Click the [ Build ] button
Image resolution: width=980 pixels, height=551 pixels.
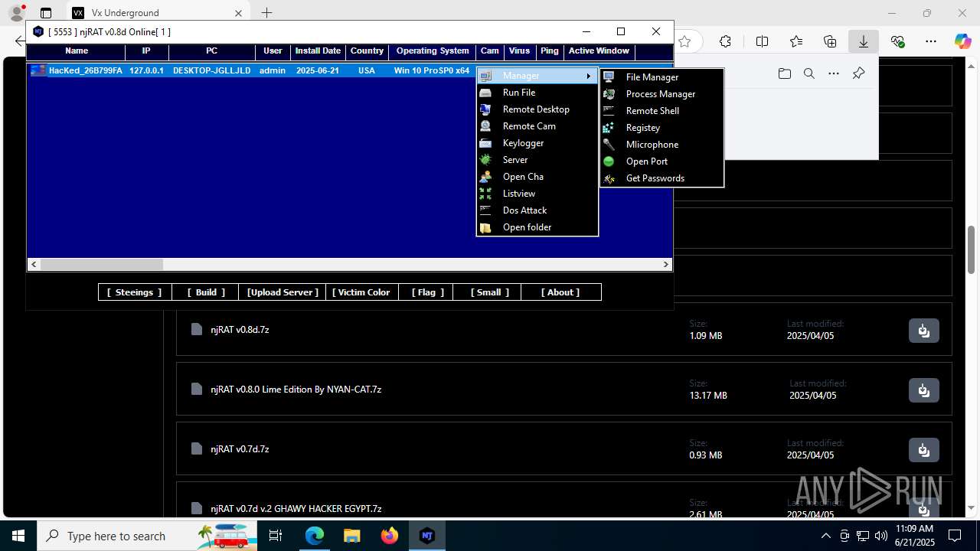click(205, 292)
